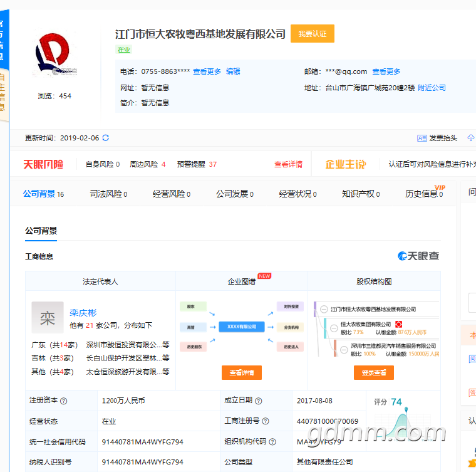This screenshot has height=472, width=476.
Task: Open the 附近公司 link
Action: coord(432,88)
